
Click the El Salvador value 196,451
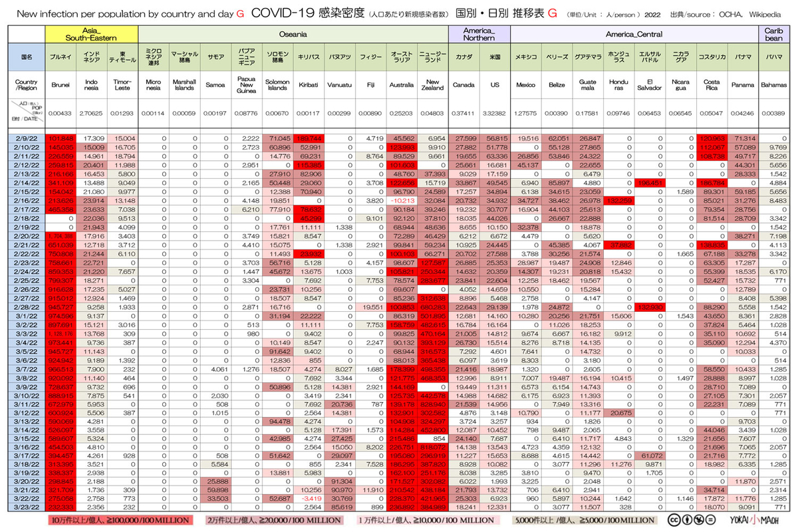649,182
